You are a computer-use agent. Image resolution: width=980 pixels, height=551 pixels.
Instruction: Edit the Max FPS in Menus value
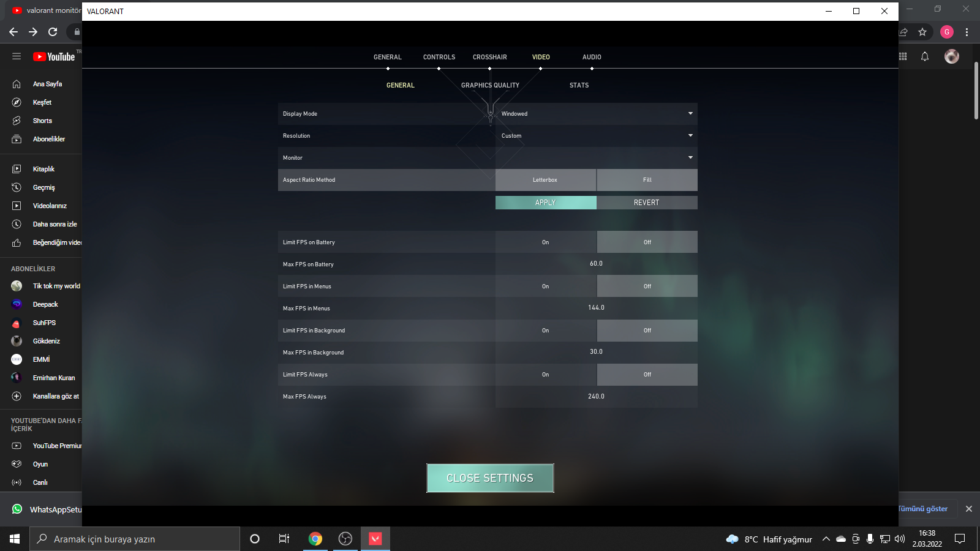597,308
